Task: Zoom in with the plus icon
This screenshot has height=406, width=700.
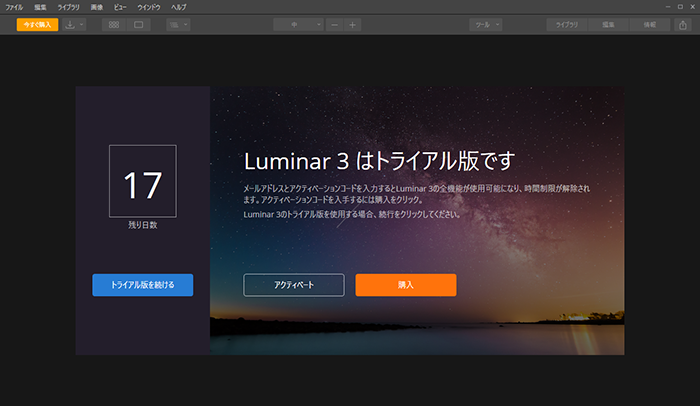Action: 352,25
